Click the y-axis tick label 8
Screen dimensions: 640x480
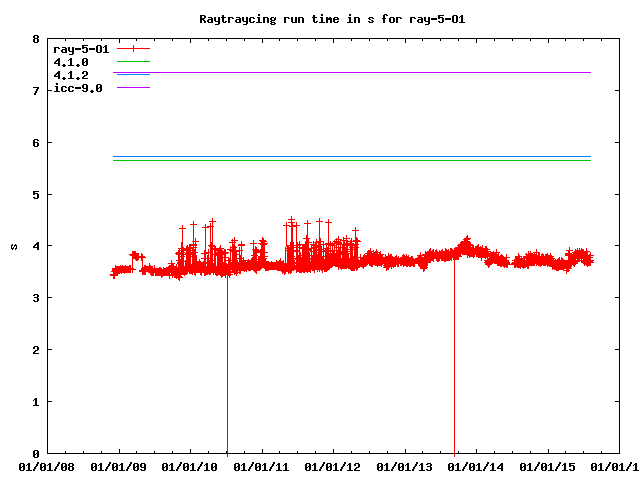[37, 39]
